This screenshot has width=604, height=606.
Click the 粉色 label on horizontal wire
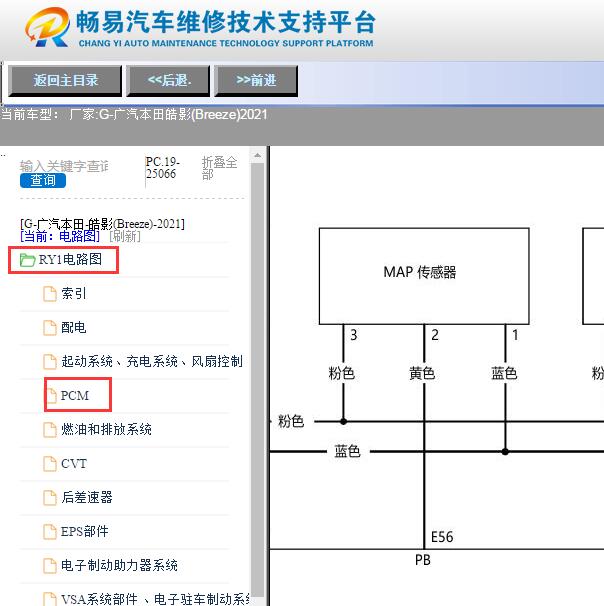click(x=291, y=421)
